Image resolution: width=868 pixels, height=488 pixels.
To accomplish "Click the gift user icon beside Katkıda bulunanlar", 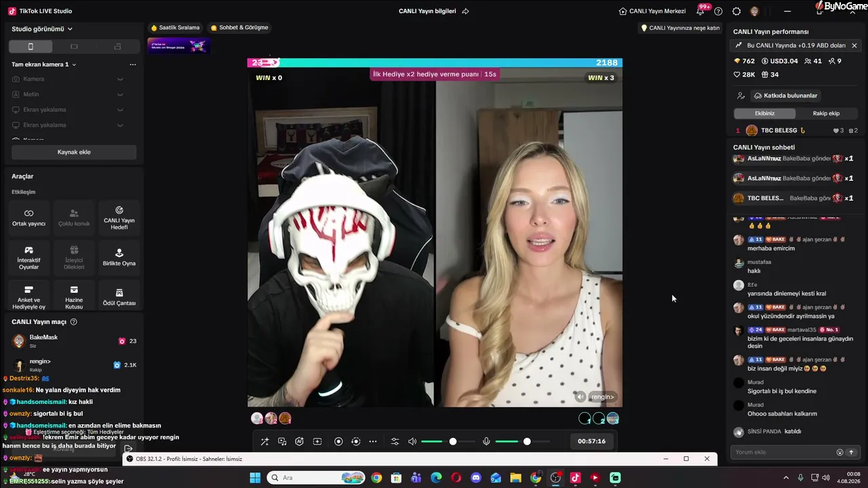I will coord(741,96).
